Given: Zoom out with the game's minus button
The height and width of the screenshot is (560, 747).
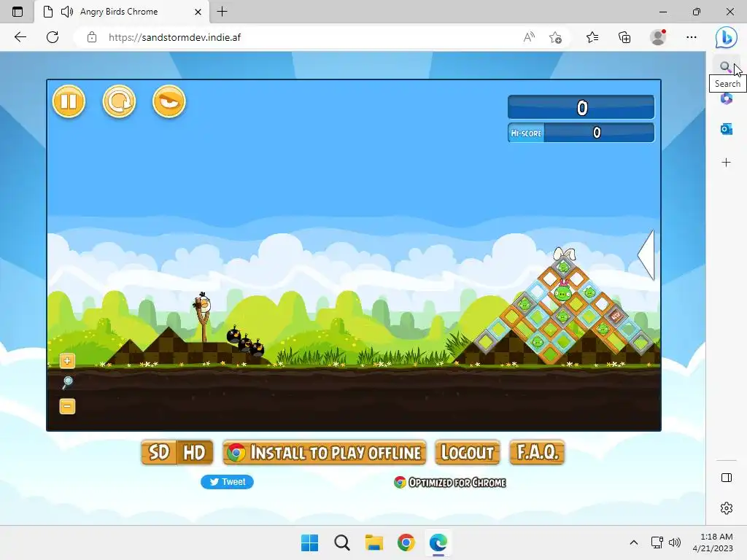Looking at the screenshot, I should pyautogui.click(x=67, y=407).
